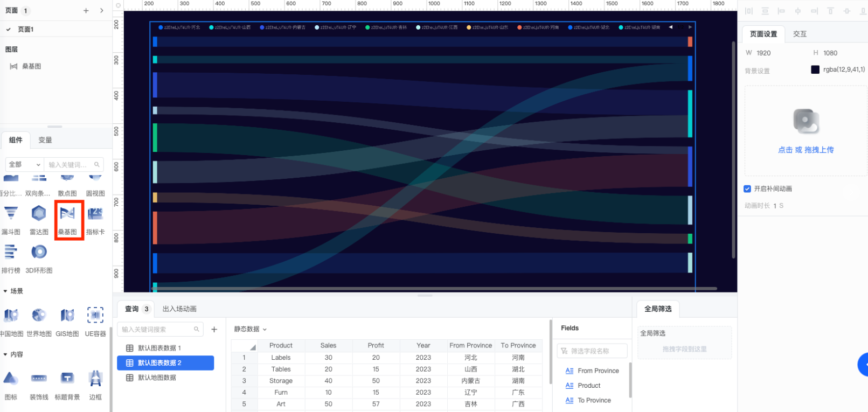Click the page height input 1080
This screenshot has height=412, width=868.
(830, 53)
